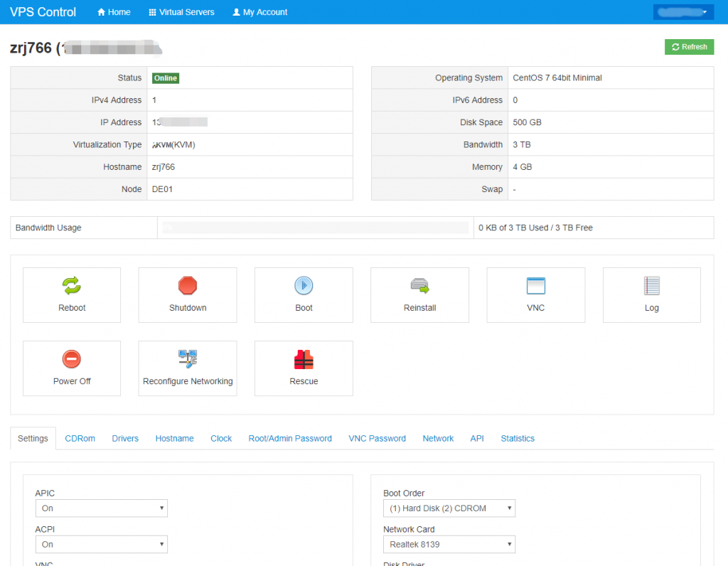Click the Power Off red icon
Screen dimensions: 728x566
point(72,359)
